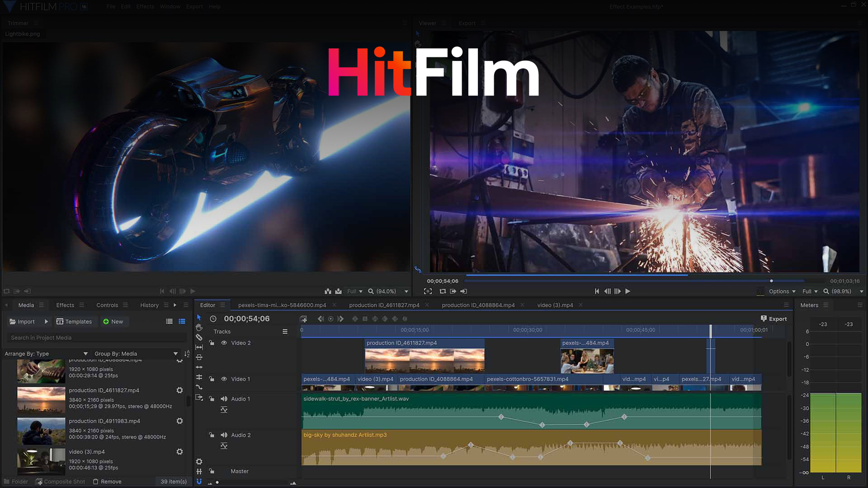Open settings gear for production ID_4611827.mp4
Image resolution: width=868 pixels, height=488 pixels.
[x=179, y=390]
